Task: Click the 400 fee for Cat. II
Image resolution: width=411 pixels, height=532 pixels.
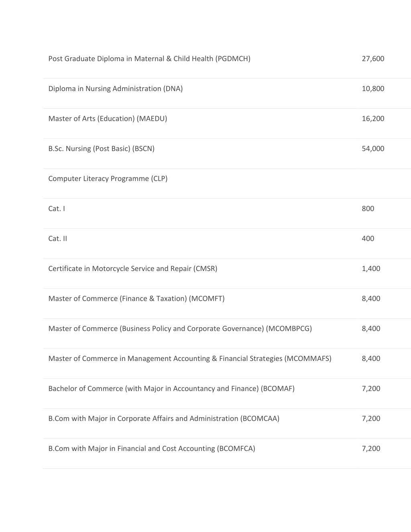Action: (x=368, y=238)
